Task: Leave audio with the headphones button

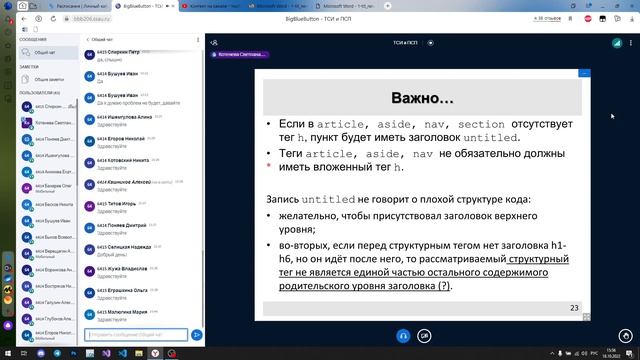Action: pyautogui.click(x=403, y=336)
